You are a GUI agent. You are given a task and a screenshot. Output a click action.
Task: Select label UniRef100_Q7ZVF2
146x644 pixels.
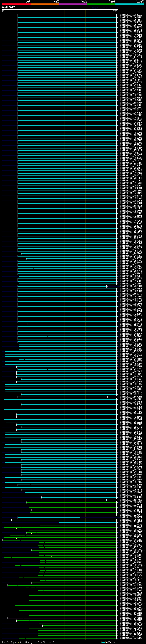(x=131, y=633)
